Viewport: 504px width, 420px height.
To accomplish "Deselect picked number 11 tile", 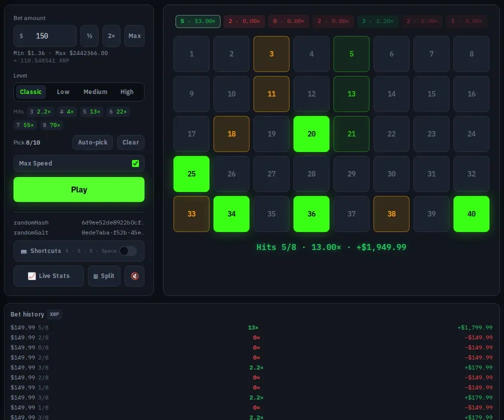I will coord(271,94).
